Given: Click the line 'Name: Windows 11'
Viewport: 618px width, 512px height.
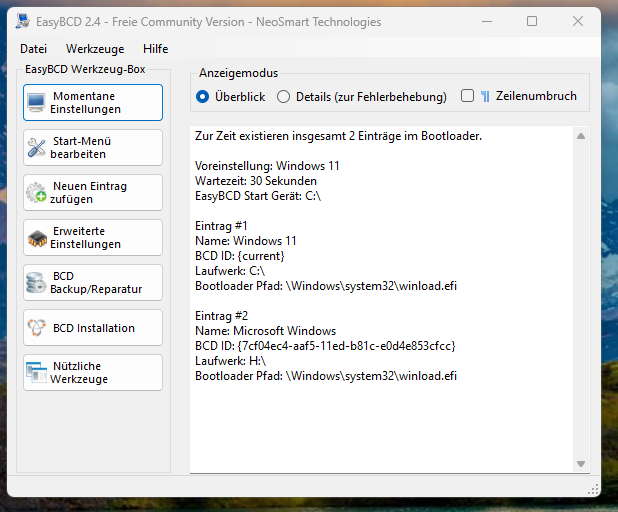Looking at the screenshot, I should 246,241.
